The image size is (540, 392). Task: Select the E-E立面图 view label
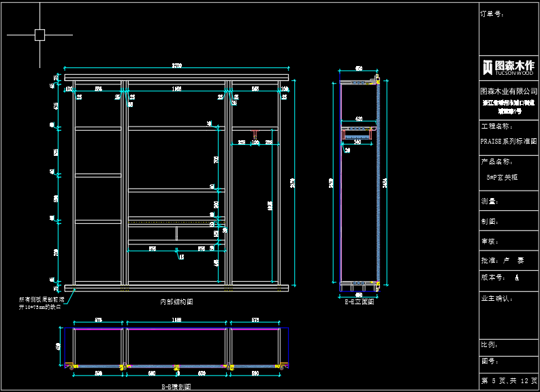pos(359,301)
